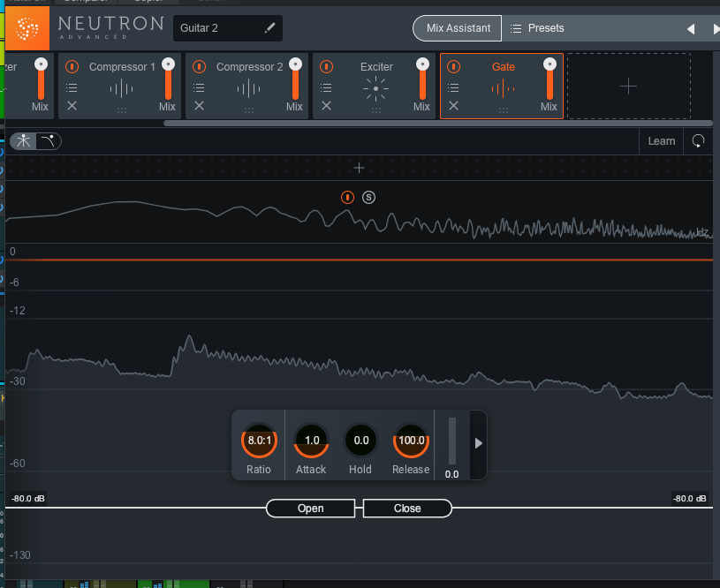Go to the previous preset arrow
This screenshot has height=588, width=720.
point(691,28)
